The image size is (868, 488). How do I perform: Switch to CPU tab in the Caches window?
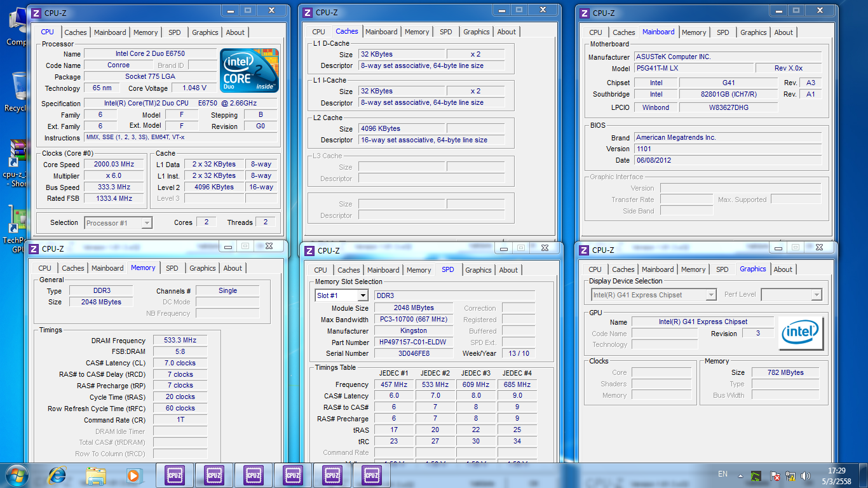click(x=318, y=32)
